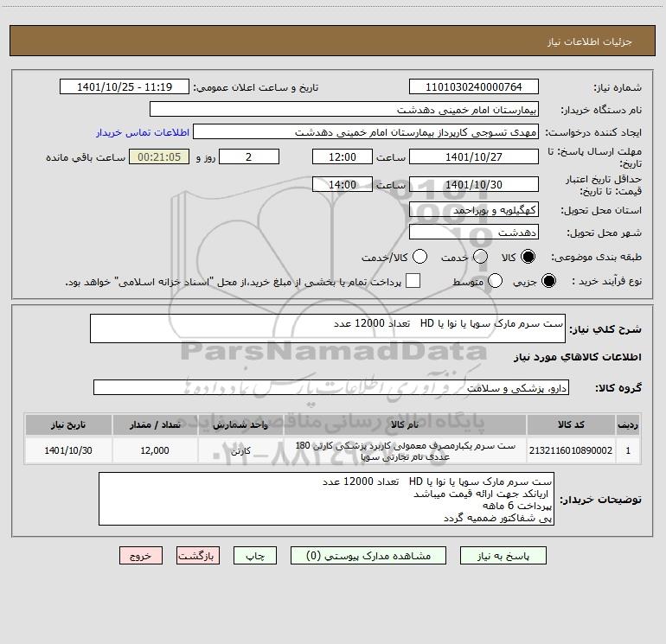Click the جزئیات اطلاعات نیاز header title
666x644 pixels.
[x=590, y=41]
